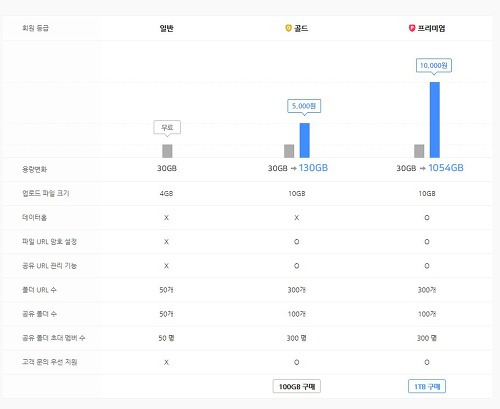Click the 고객 문의 우선 지원 label
This screenshot has width=500, height=409.
[49, 362]
